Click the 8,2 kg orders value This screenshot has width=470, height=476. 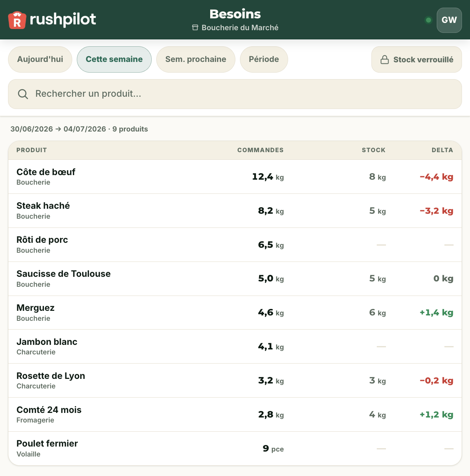(x=271, y=211)
